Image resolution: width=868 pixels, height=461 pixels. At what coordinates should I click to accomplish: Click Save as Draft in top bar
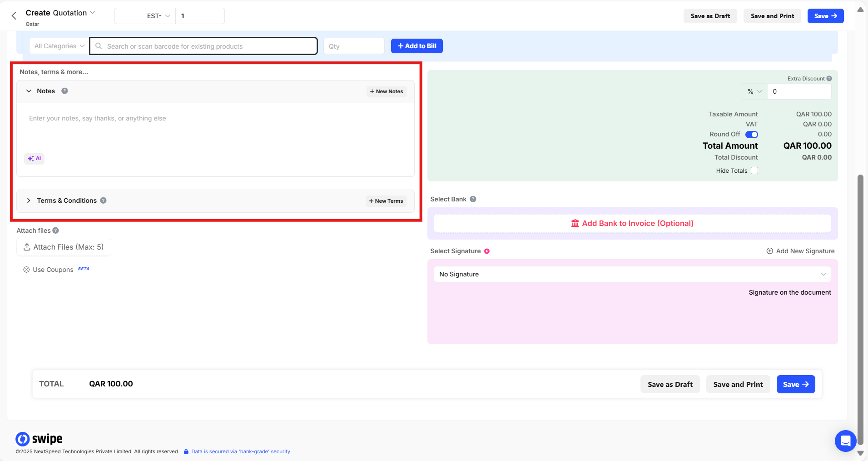click(x=710, y=16)
